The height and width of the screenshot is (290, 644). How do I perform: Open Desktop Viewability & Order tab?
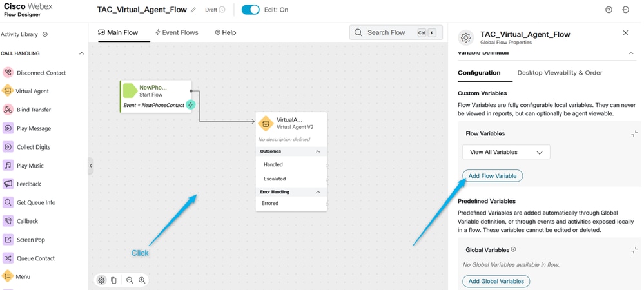(x=560, y=73)
